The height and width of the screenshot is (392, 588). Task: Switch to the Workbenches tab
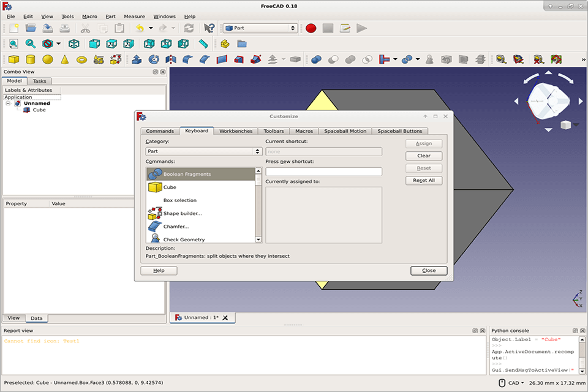236,131
